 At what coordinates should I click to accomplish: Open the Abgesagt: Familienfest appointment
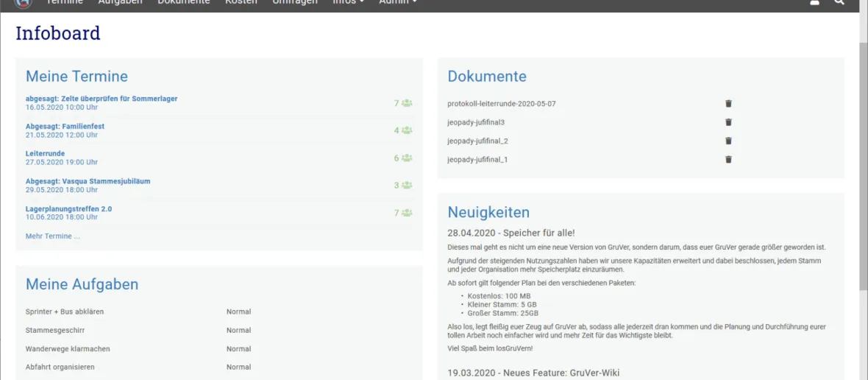coord(65,126)
